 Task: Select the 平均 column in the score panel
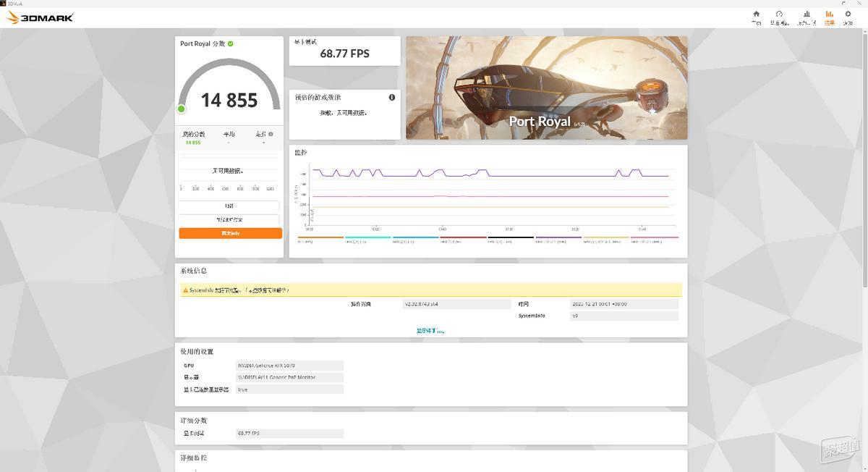(228, 134)
